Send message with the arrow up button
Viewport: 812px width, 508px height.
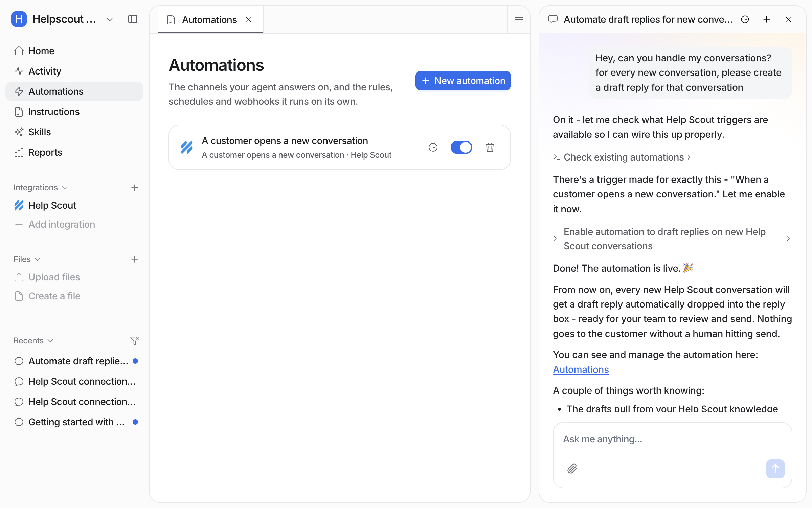[x=775, y=469]
